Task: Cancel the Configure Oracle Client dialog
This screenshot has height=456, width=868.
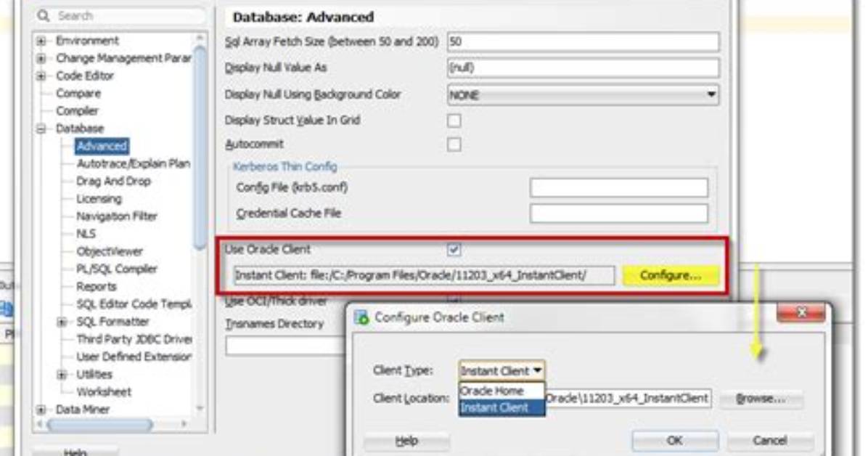Action: 770,441
